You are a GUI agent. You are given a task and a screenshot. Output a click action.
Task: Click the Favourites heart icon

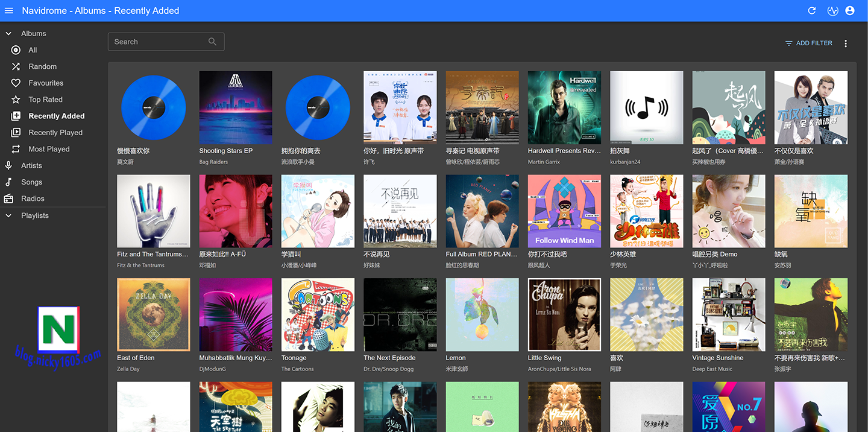click(x=16, y=83)
